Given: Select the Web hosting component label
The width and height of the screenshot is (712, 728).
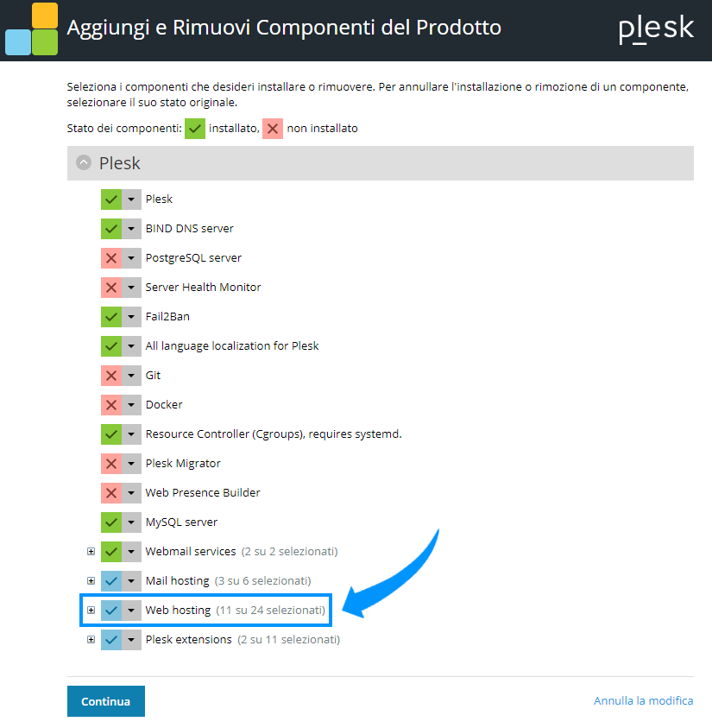Looking at the screenshot, I should point(178,610).
